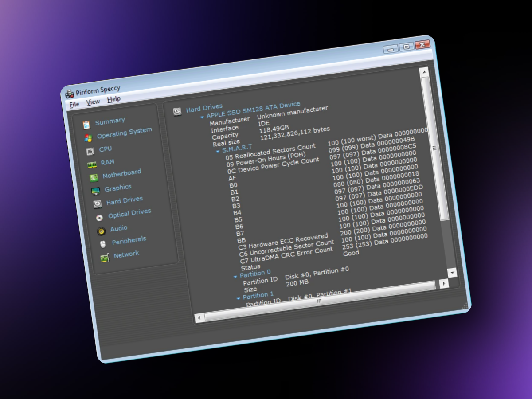Click the bottom horizontal scrollbar thumb

[x=320, y=301]
